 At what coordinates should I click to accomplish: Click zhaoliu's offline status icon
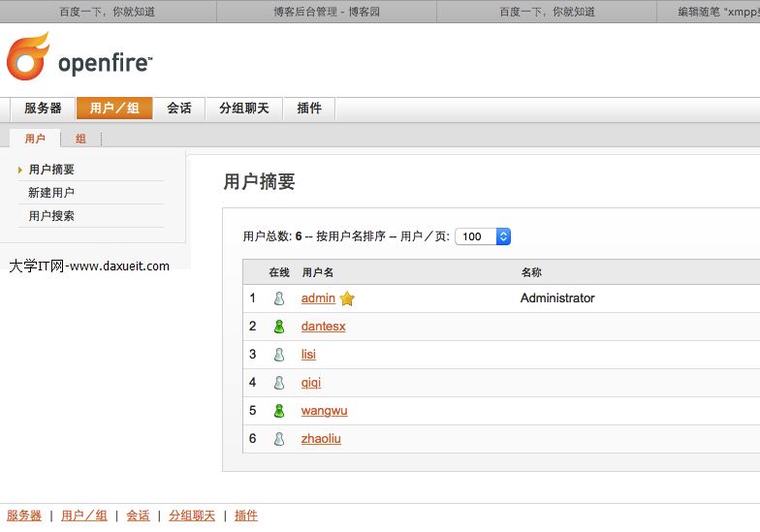(279, 439)
